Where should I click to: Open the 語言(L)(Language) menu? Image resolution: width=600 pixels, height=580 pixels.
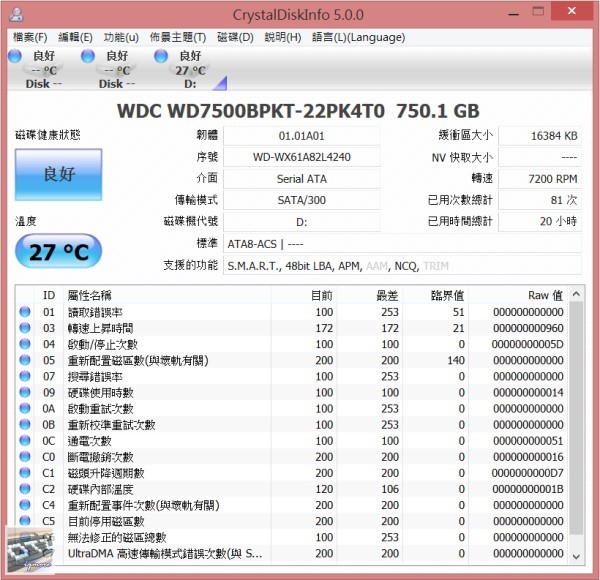[359, 37]
